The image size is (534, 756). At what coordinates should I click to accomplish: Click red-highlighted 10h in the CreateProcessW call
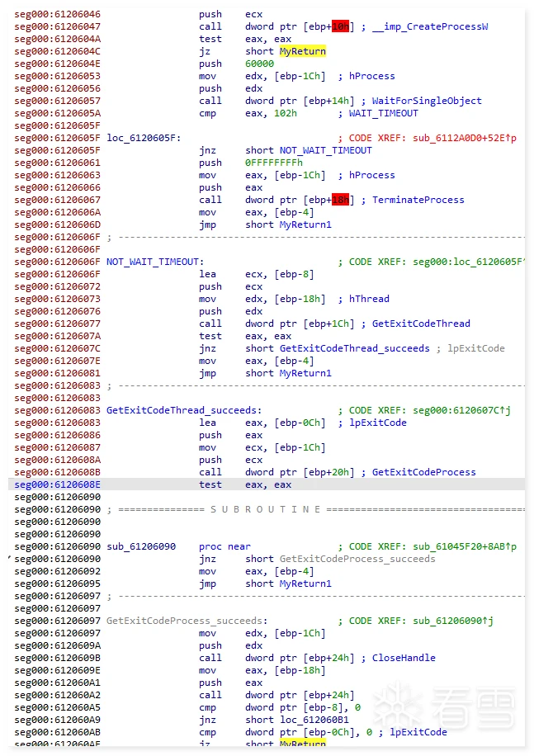point(340,26)
